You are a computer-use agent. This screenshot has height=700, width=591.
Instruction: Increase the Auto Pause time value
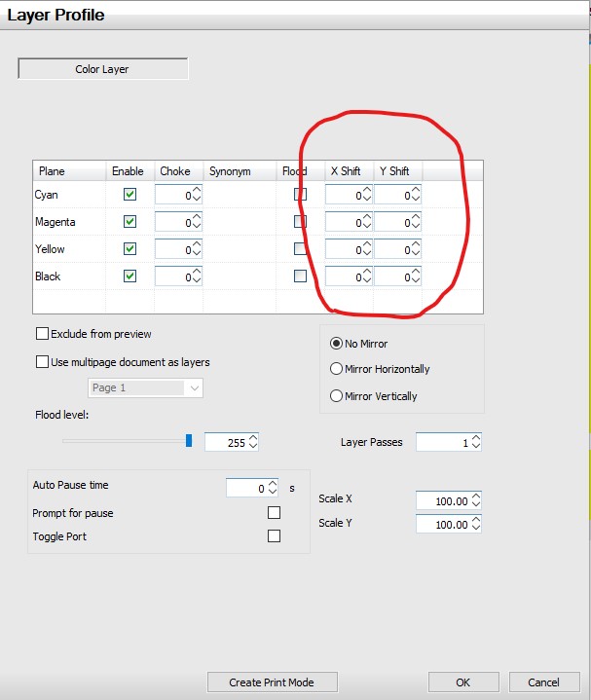(x=273, y=484)
